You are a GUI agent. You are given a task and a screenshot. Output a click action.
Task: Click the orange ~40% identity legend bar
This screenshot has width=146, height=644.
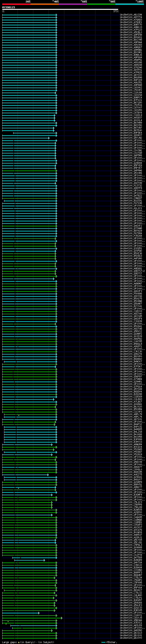click(x=45, y=4)
